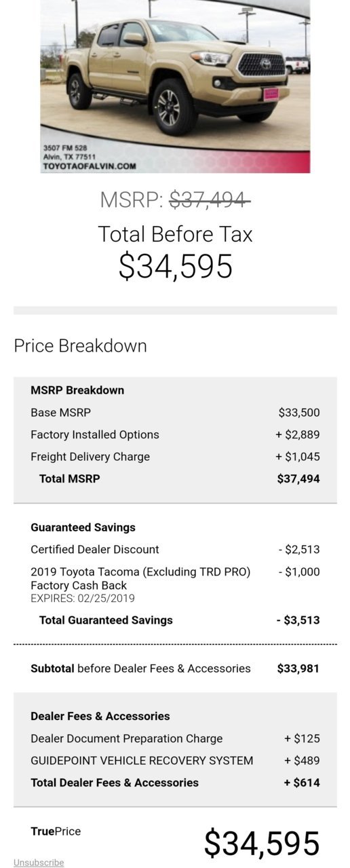The image size is (350, 868).
Task: Select the struck-through MSRP $37,494 price
Action: [x=210, y=200]
